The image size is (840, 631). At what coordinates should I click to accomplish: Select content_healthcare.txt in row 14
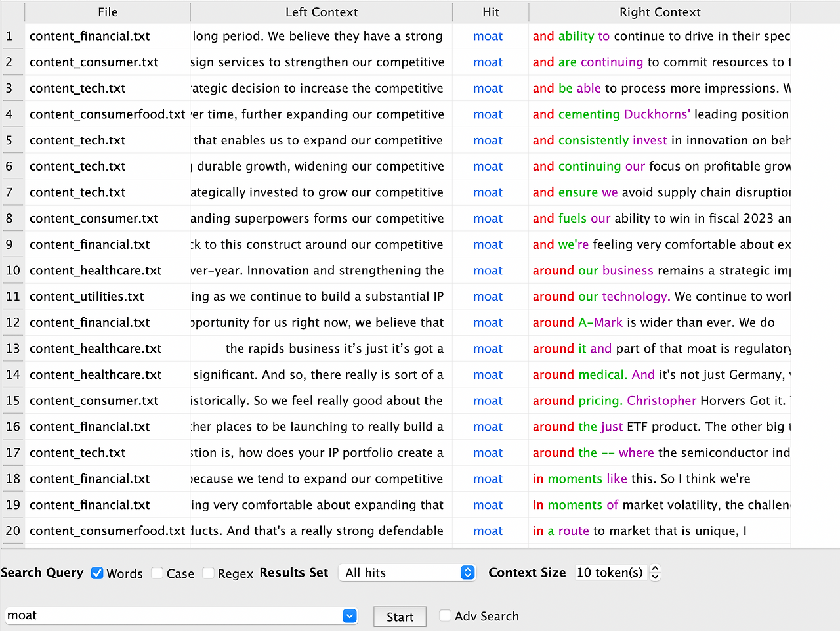96,375
